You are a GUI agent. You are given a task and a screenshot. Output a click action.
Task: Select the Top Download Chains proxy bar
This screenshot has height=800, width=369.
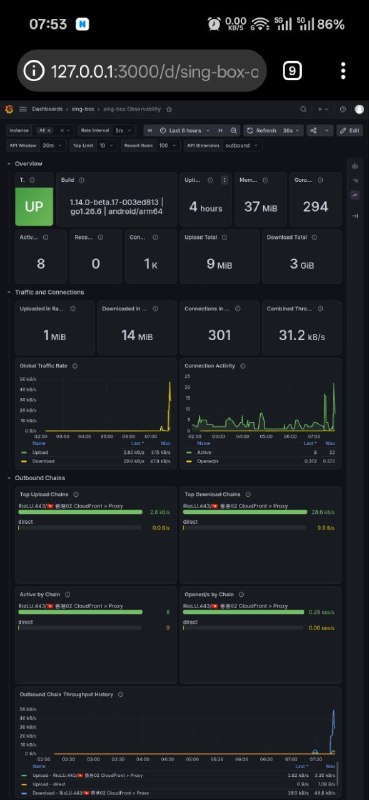[x=245, y=512]
